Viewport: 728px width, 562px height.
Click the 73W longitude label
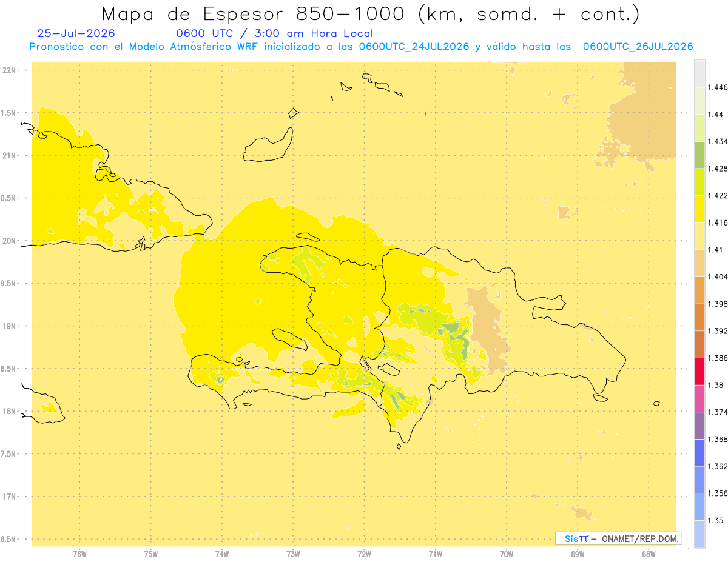point(293,554)
